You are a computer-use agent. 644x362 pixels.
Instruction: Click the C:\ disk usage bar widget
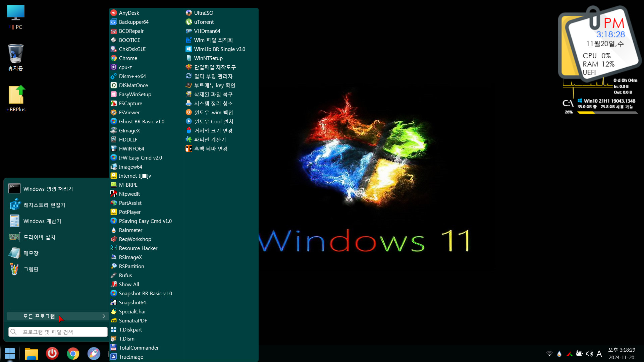pos(607,113)
